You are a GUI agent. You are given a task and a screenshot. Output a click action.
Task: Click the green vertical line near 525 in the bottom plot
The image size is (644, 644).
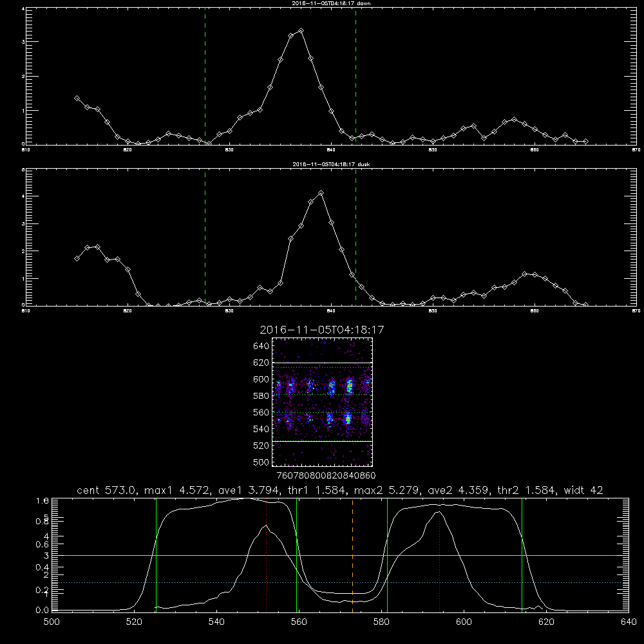156,554
